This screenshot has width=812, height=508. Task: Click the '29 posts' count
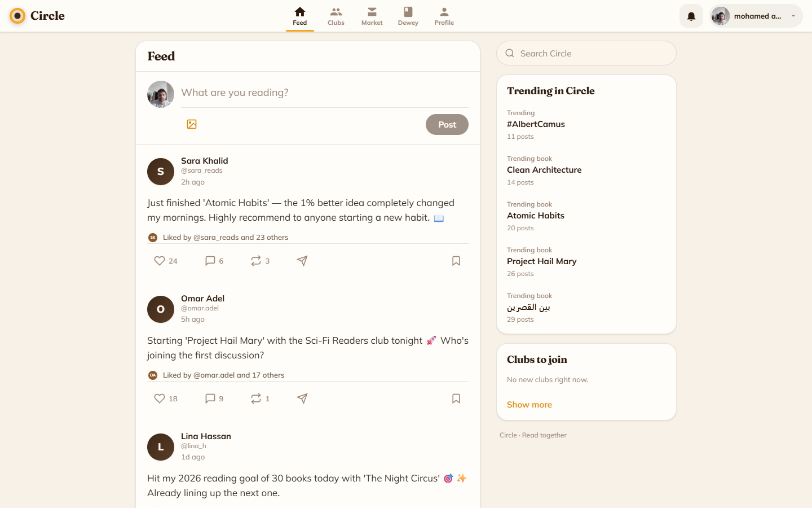(x=520, y=319)
